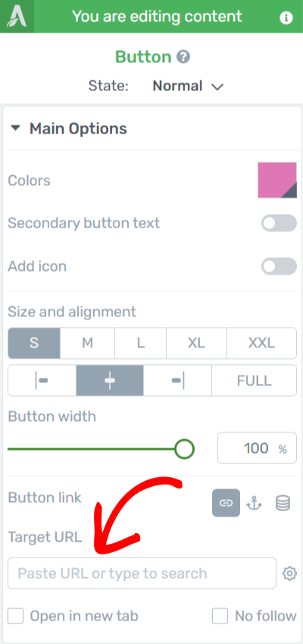Align button to the right
Screen dimensions: 303x644
click(x=177, y=381)
